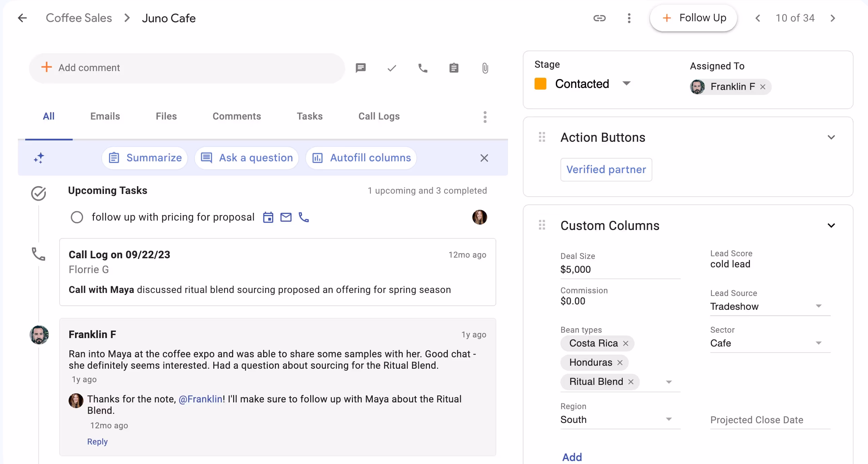Mark follow up with pricing task complete
The height and width of the screenshot is (464, 868).
pyautogui.click(x=77, y=218)
